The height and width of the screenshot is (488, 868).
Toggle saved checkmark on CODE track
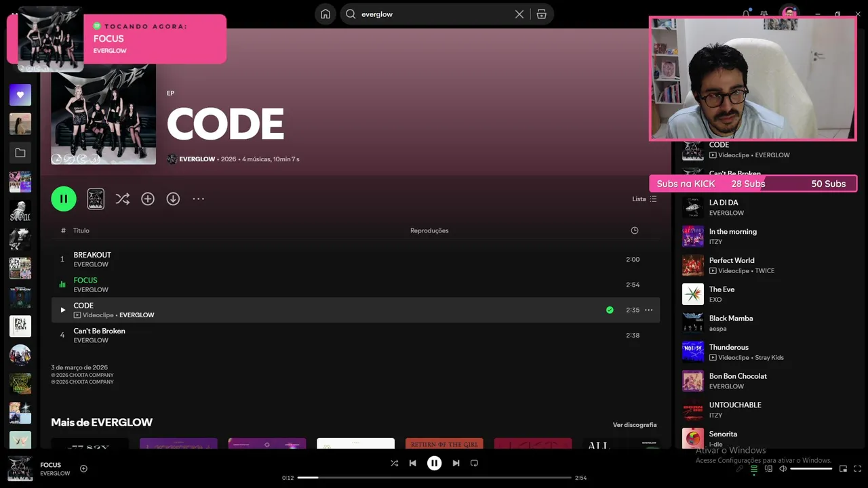pyautogui.click(x=610, y=310)
